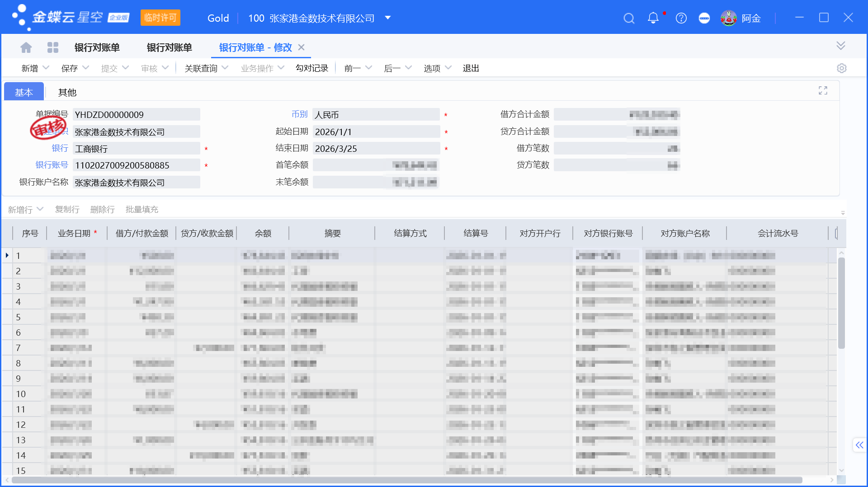868x487 pixels.
Task: Click the 阿金 user avatar
Action: tap(728, 18)
